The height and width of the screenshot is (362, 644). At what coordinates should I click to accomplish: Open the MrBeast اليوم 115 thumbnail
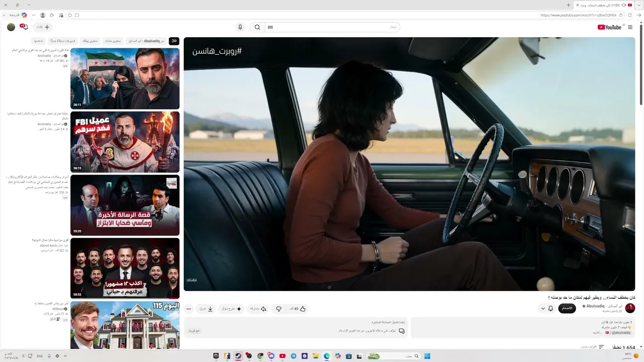click(x=125, y=325)
